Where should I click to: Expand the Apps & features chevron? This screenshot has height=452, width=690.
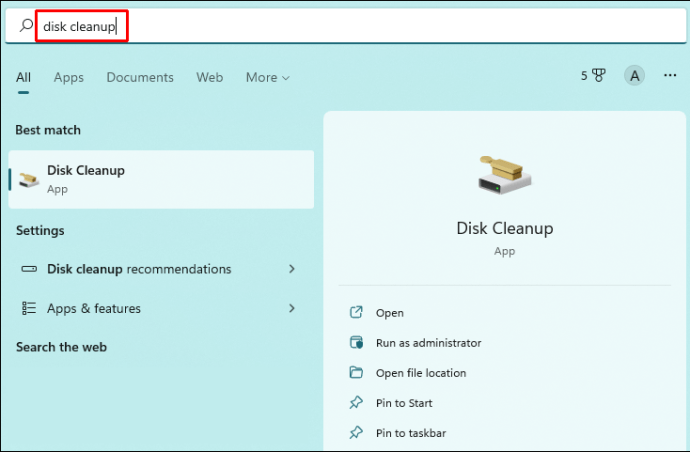[x=292, y=308]
